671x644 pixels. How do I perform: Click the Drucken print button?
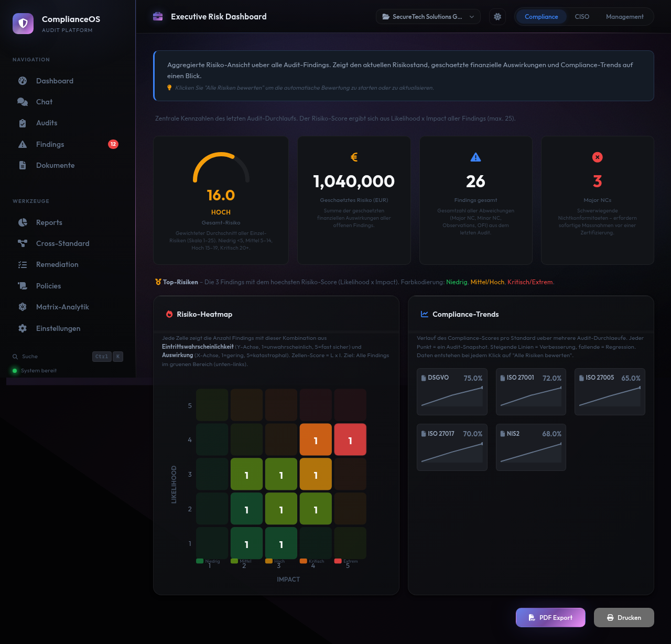pos(624,617)
